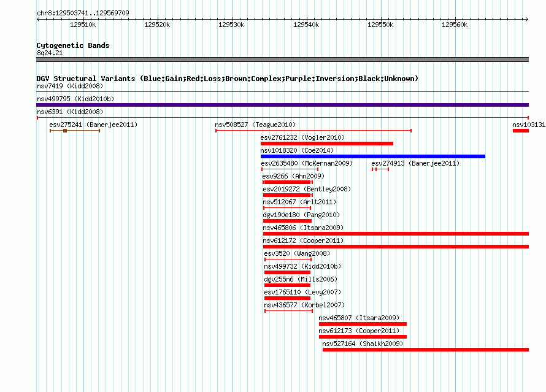This screenshot has height=392, width=546.
Task: Click the 129560k ruler tick label
Action: point(455,25)
